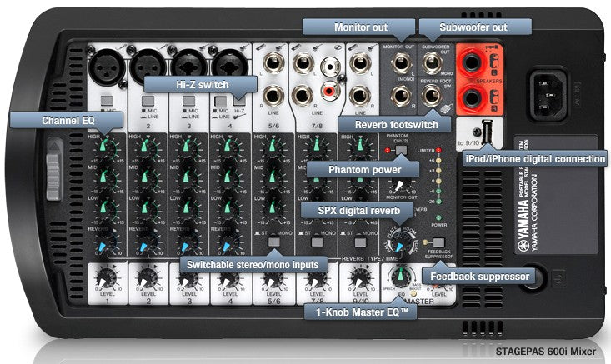Click channel 5/6 MID EQ knob

click(x=273, y=178)
